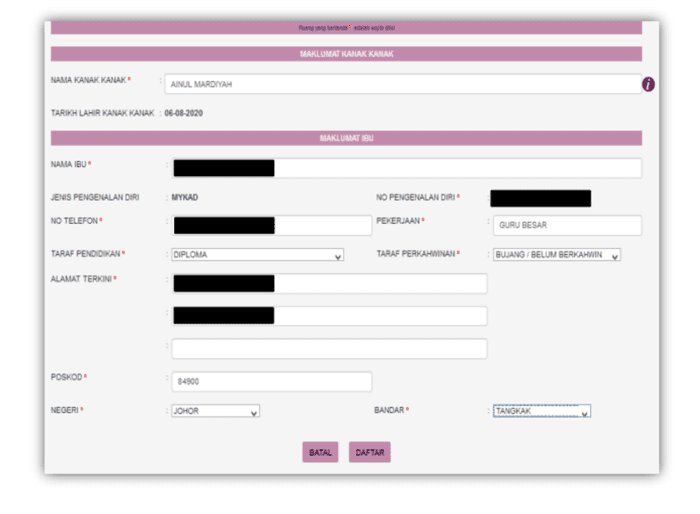Click the Nama Kanak Kanak input field

coord(402,85)
